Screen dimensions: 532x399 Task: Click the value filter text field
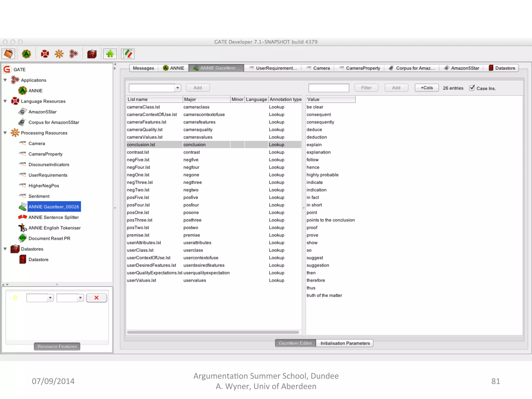pos(329,88)
